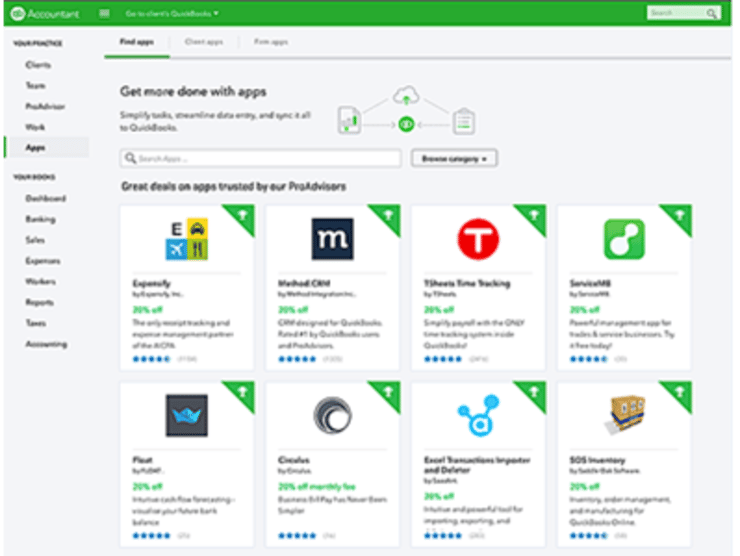
Task: Click the Method CRM card deal ribbon
Action: (387, 217)
